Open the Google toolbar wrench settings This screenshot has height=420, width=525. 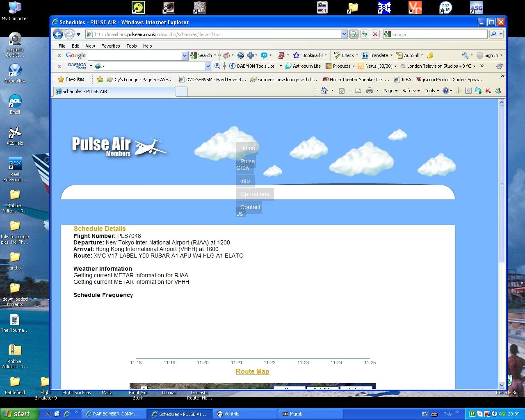click(x=465, y=55)
